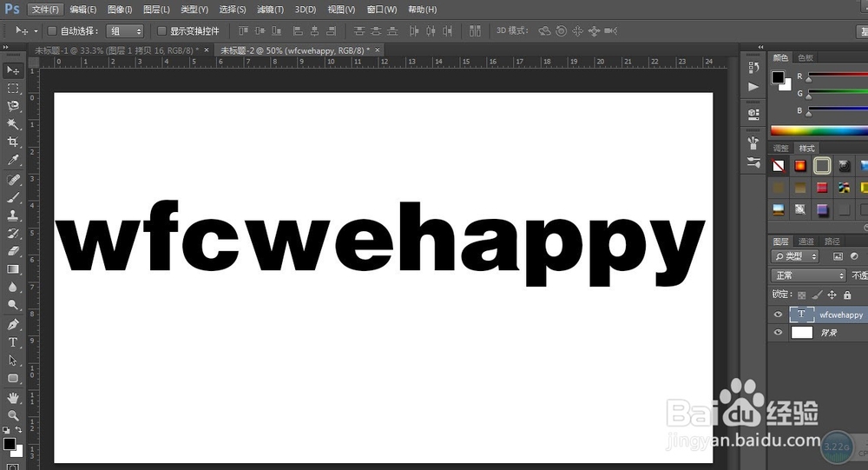Hide the 背景 layer
868x470 pixels.
pyautogui.click(x=778, y=333)
